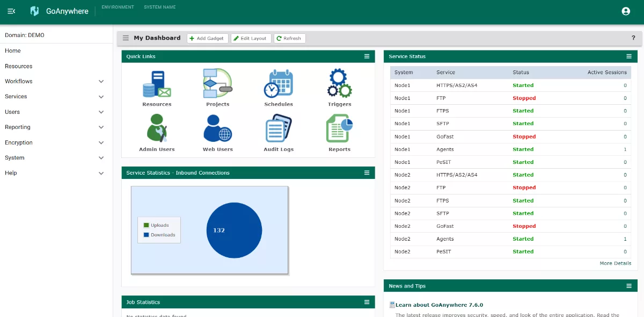The height and width of the screenshot is (317, 644).
Task: Click the Domain: DEMO label
Action: coord(25,35)
